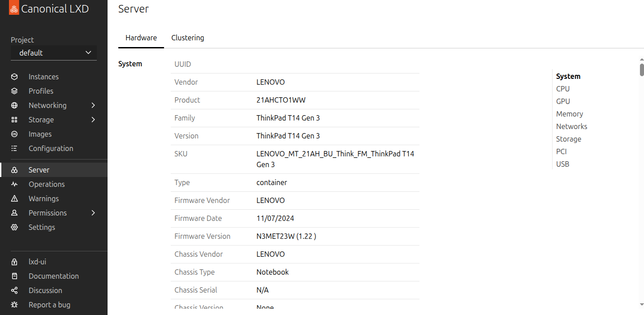The width and height of the screenshot is (644, 315).
Task: Click the Discussion share icon
Action: [14, 290]
